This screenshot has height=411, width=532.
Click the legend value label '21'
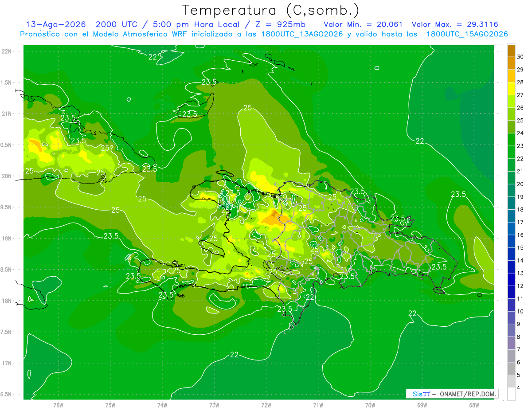[x=520, y=172]
